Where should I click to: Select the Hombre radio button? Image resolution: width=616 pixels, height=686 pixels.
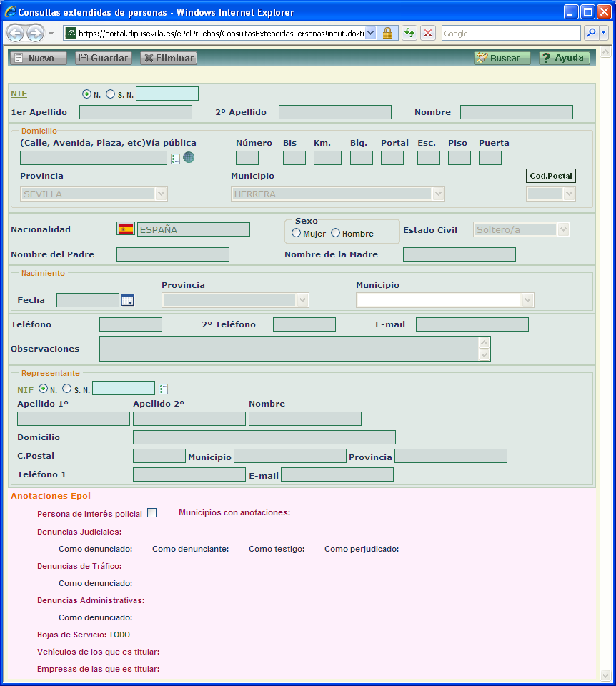tap(336, 233)
